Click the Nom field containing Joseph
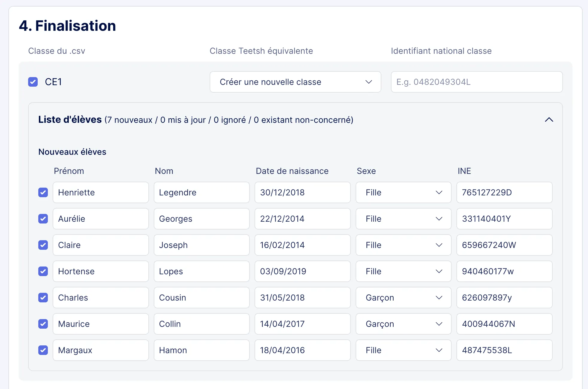The image size is (588, 389). [202, 245]
